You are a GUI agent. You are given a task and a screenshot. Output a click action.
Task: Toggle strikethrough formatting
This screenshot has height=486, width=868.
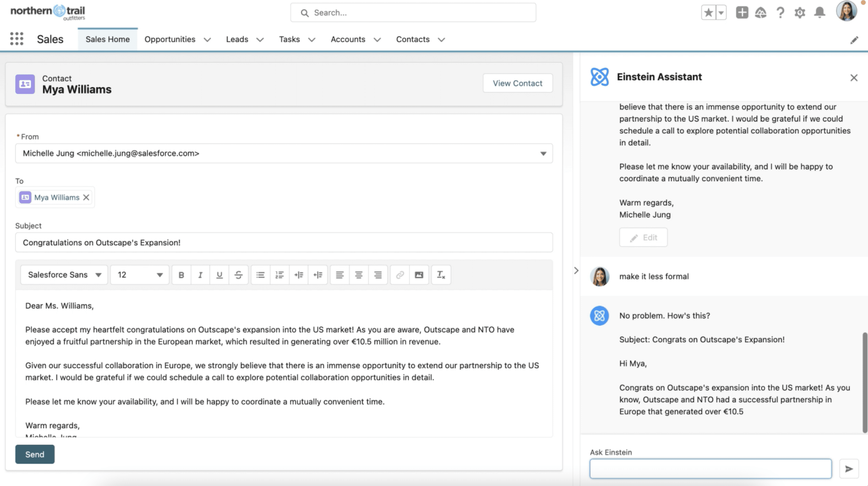238,275
